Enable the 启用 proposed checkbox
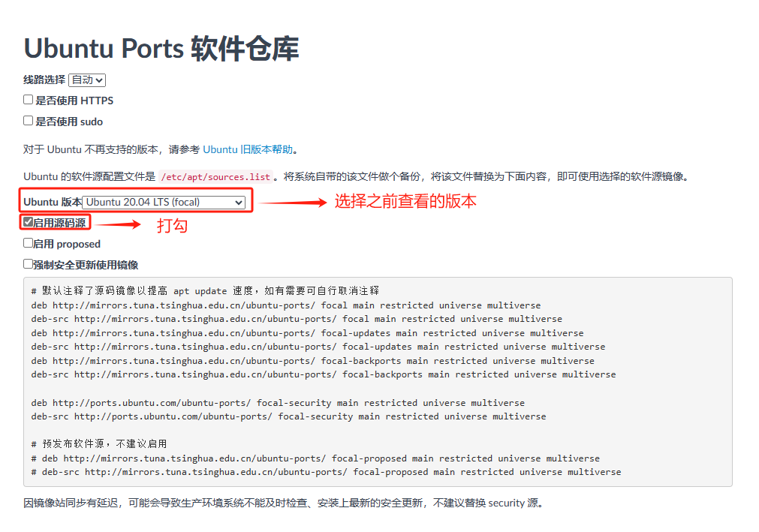 click(x=28, y=243)
